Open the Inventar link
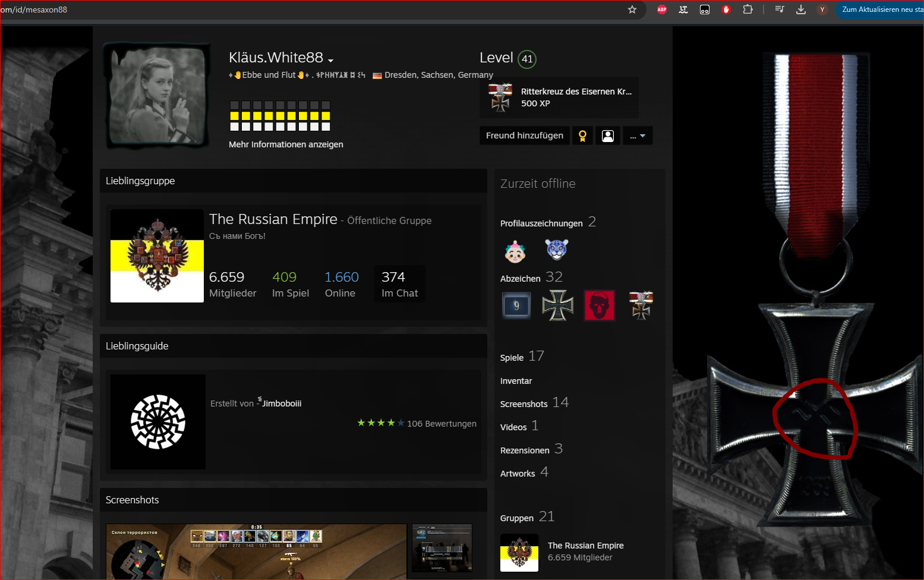 516,381
